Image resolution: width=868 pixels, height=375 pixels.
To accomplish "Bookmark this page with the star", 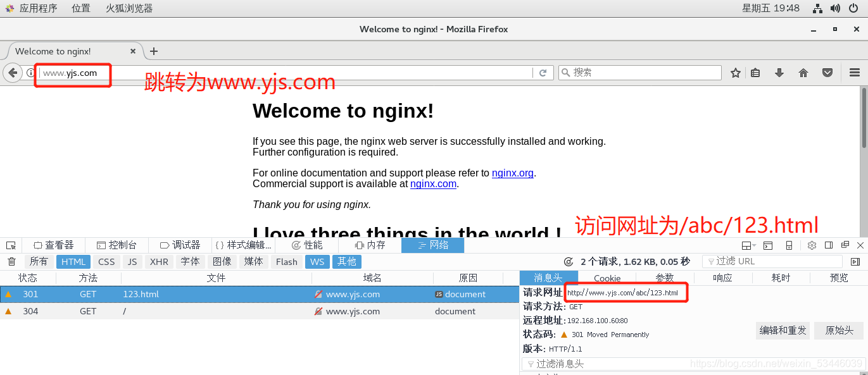I will coord(736,73).
